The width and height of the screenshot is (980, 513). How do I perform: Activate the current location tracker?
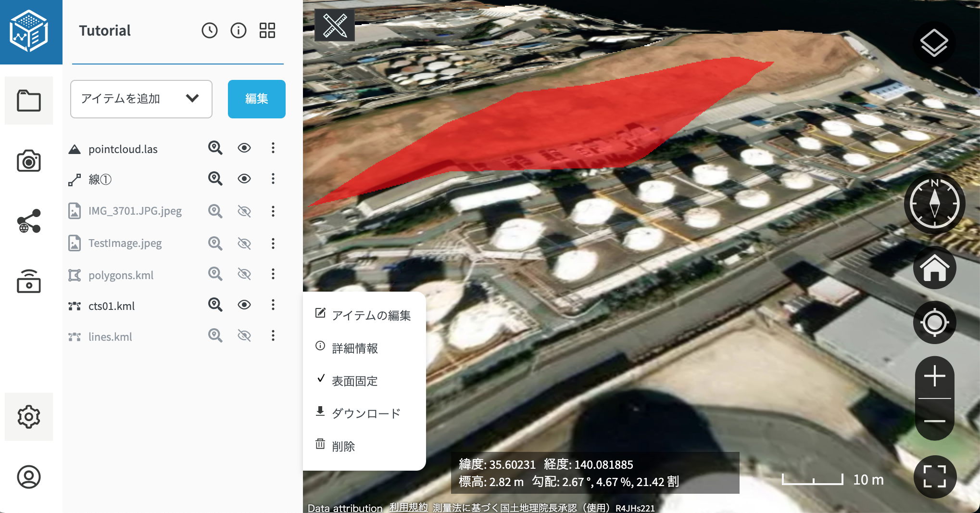[x=933, y=322]
